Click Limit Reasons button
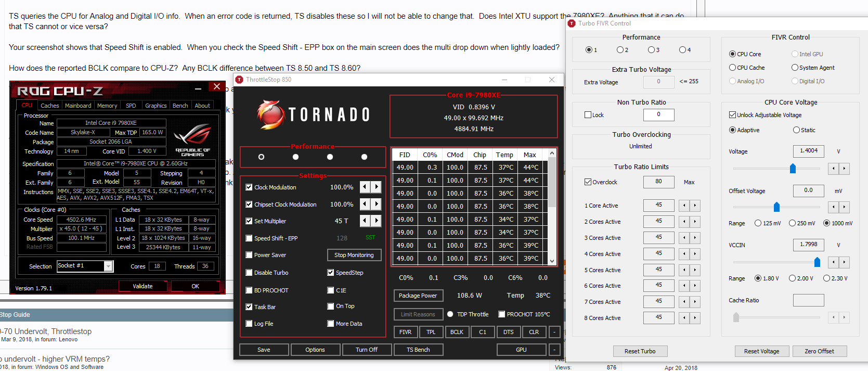 (418, 314)
